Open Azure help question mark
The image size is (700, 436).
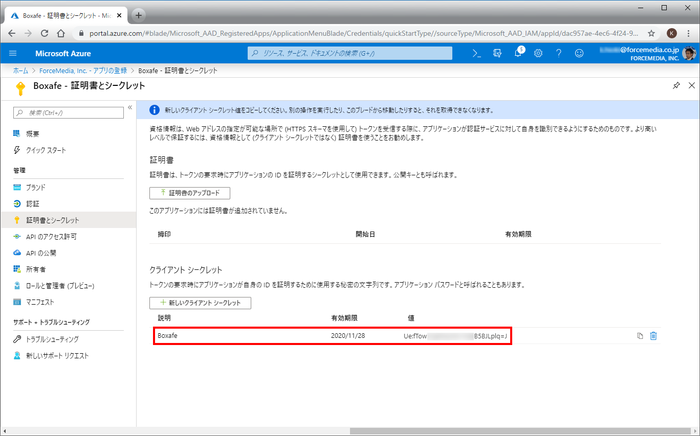coord(558,54)
